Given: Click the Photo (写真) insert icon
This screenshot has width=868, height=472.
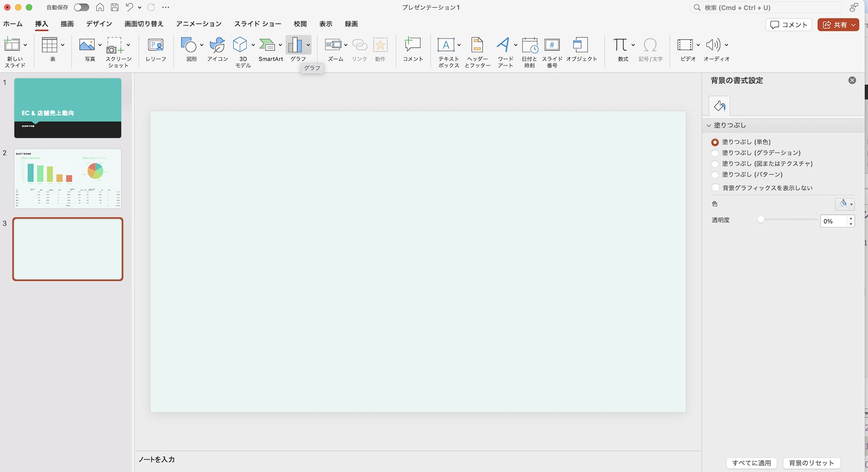Looking at the screenshot, I should tap(87, 45).
